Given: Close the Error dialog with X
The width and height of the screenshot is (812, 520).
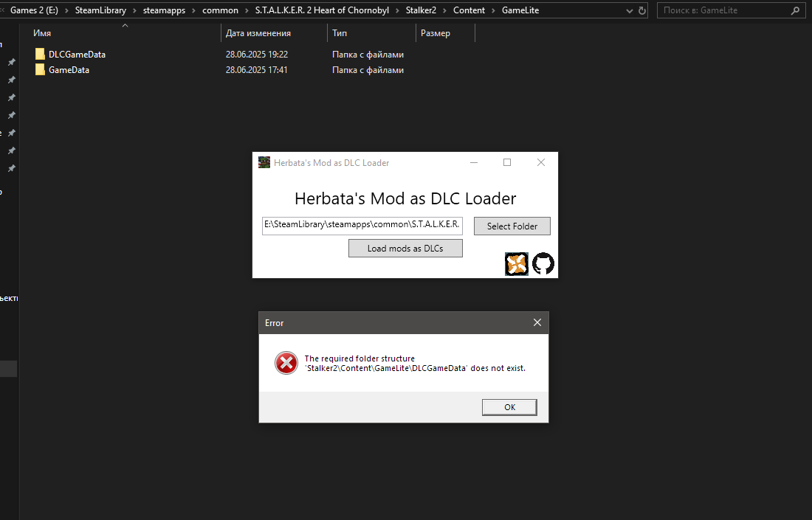Looking at the screenshot, I should pos(537,322).
